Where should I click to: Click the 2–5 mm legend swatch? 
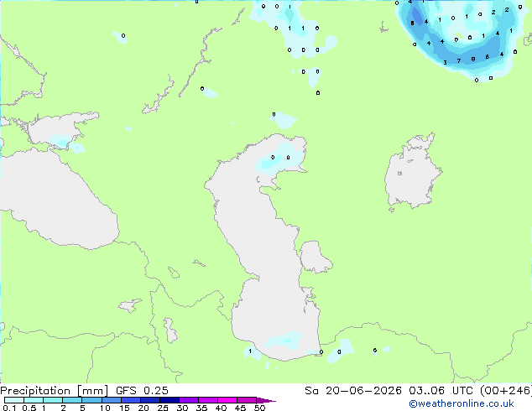pyautogui.click(x=72, y=400)
